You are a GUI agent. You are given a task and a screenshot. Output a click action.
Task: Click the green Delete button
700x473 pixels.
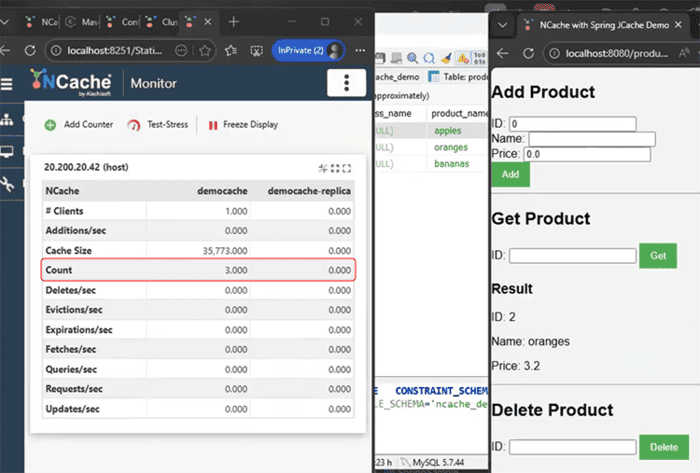664,447
